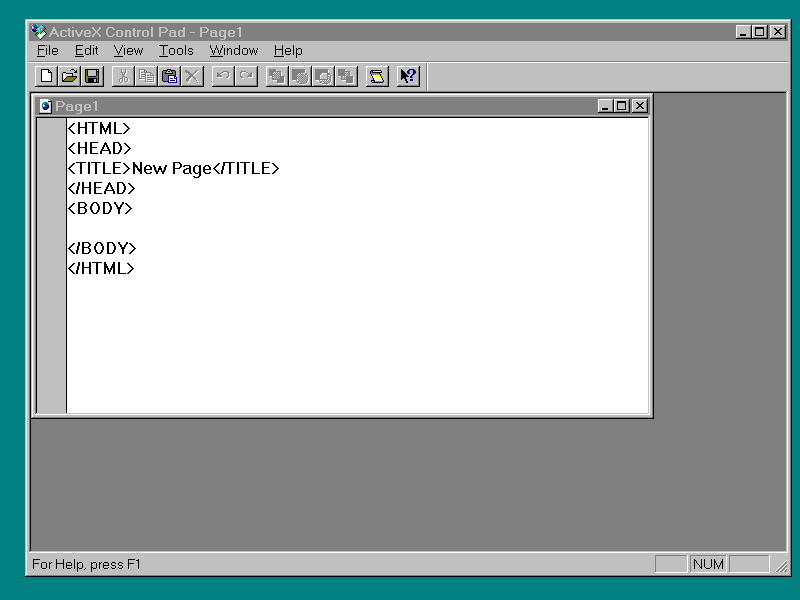Click the Bring to Front toolbar icon
Image resolution: width=800 pixels, height=600 pixels.
tap(277, 76)
